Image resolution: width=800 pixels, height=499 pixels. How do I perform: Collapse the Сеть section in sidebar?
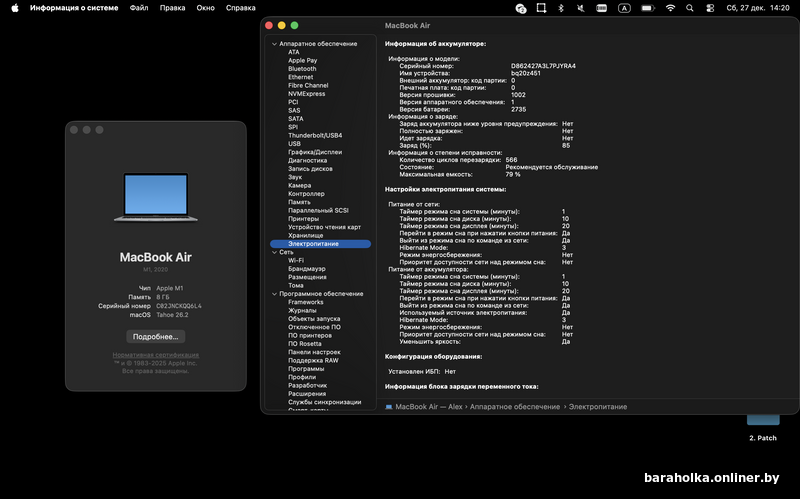pos(273,252)
